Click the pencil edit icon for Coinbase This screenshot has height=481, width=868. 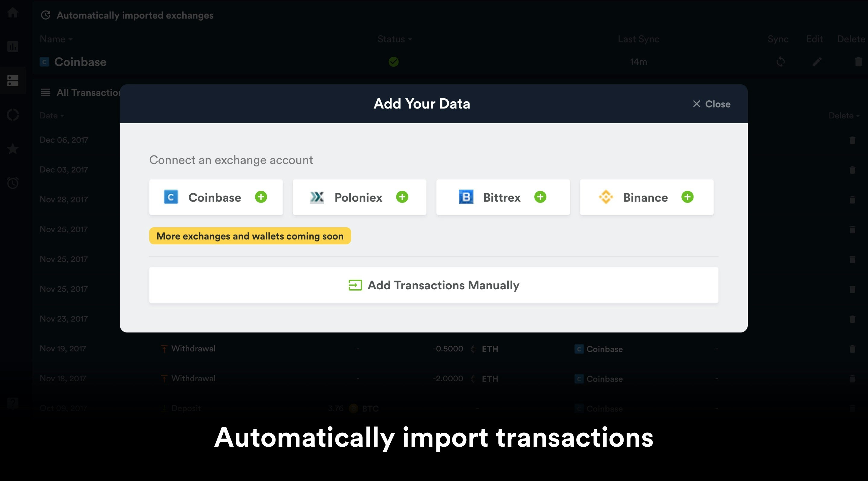click(x=817, y=62)
